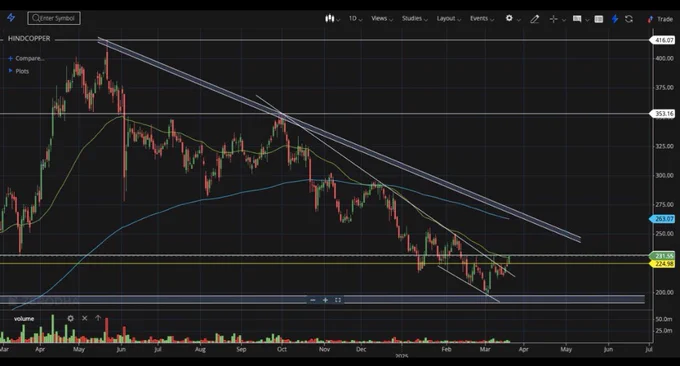Click the yellow 224.98 price label
The image size is (680, 366).
click(x=663, y=264)
